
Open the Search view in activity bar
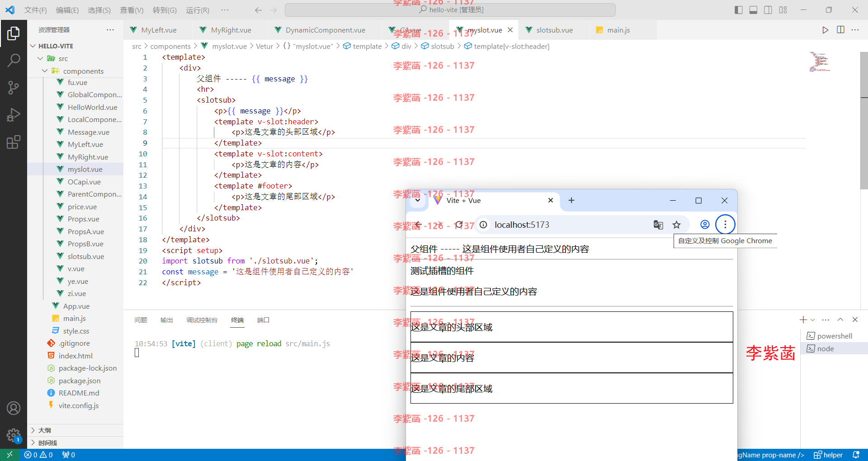pos(14,60)
